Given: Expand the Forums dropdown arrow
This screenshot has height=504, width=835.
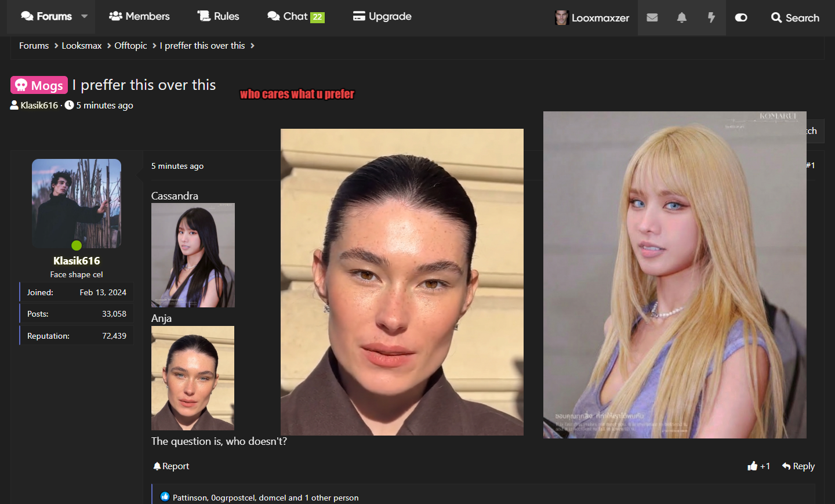Looking at the screenshot, I should (85, 16).
